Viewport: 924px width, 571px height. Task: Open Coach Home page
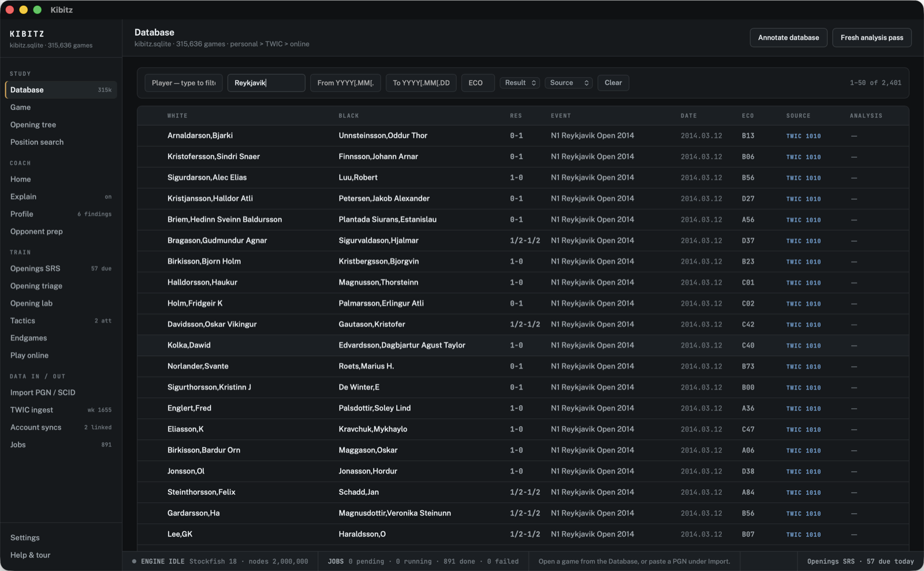point(61,179)
